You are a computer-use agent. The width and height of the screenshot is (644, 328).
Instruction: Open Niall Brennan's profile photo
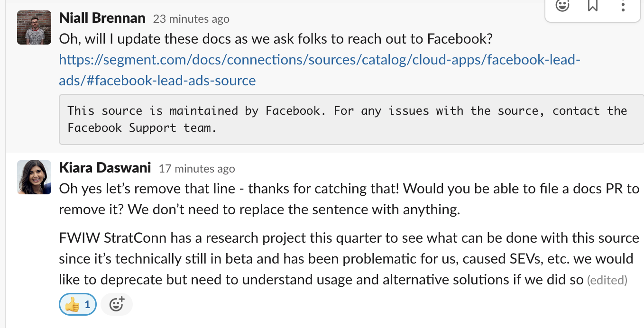(34, 27)
